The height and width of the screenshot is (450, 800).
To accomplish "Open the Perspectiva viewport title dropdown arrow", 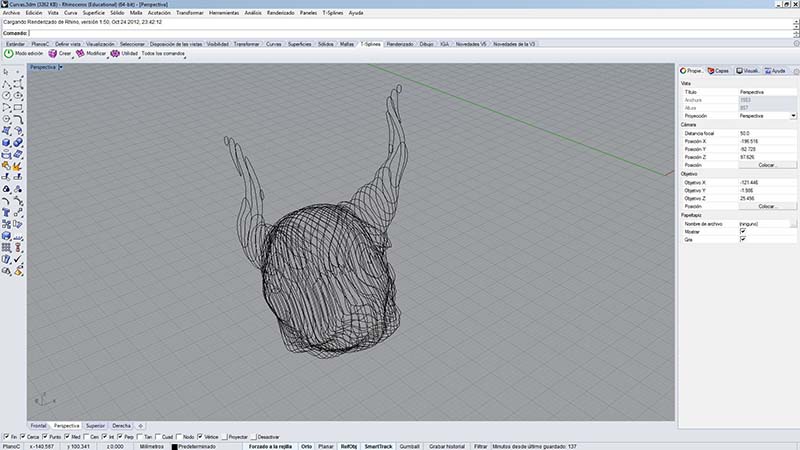I will coord(61,67).
